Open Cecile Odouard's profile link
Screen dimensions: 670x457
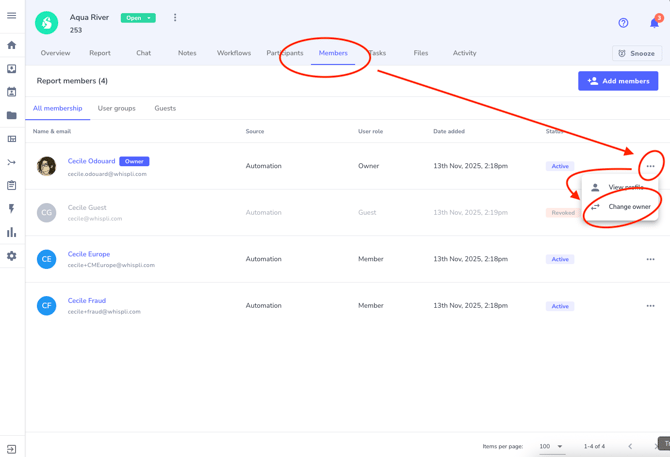coord(91,161)
